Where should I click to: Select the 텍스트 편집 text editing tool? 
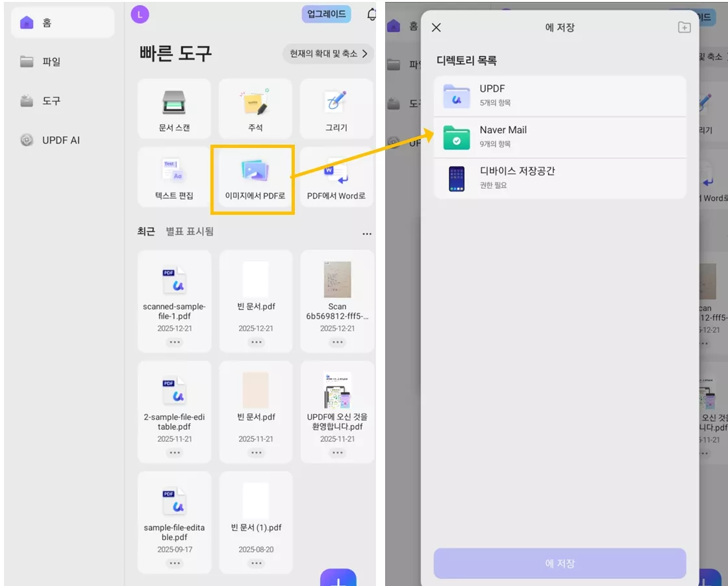tap(174, 177)
